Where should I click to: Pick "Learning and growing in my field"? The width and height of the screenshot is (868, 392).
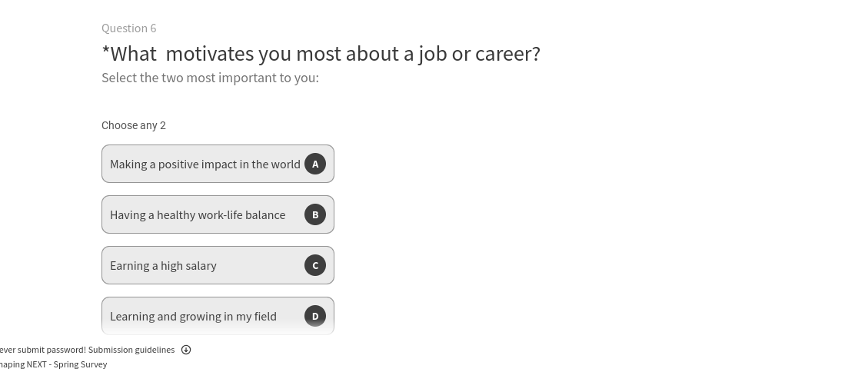[193, 316]
